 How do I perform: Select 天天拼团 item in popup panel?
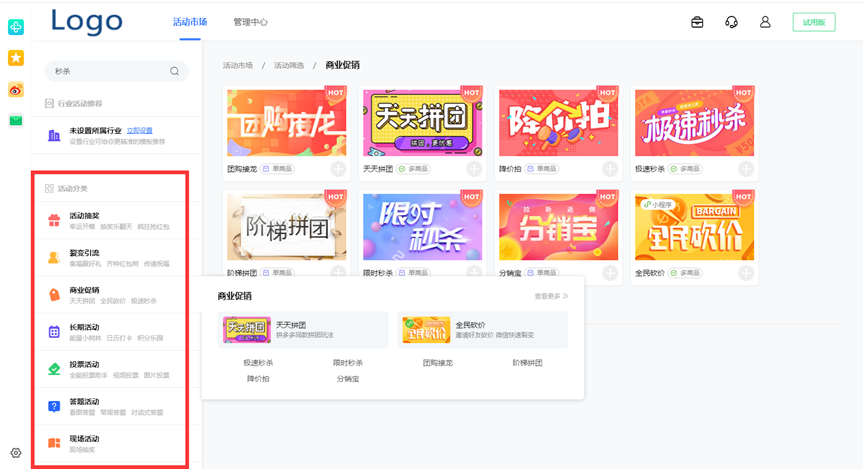tap(302, 329)
